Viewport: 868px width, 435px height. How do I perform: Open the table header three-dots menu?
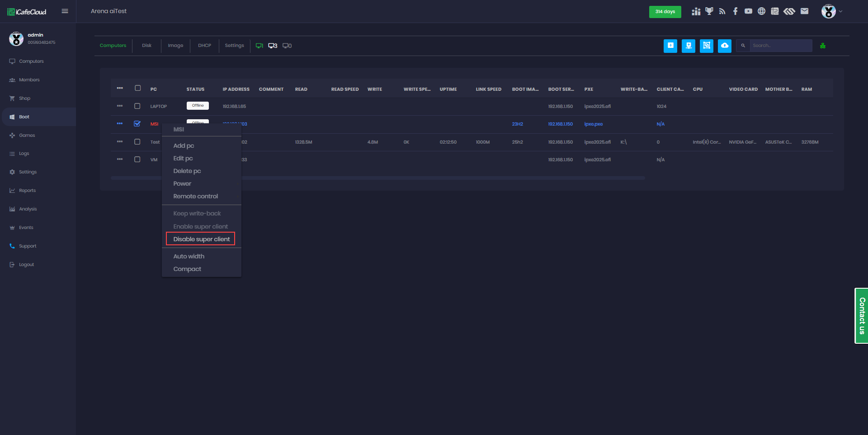tap(120, 89)
